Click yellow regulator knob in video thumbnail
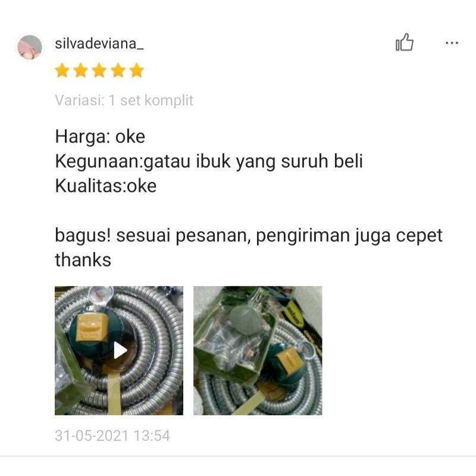Viewport: 476px width, 476px height. click(x=92, y=327)
